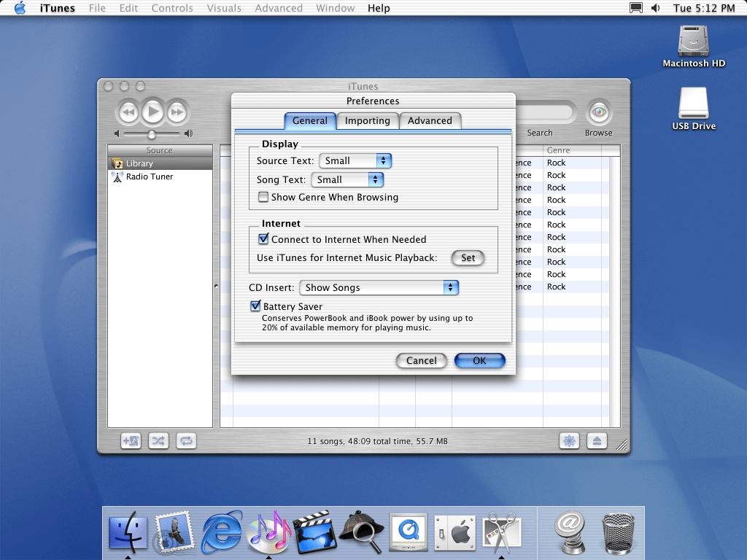Select the USB Drive desktop icon
Screen dimensions: 747x560
tap(694, 109)
